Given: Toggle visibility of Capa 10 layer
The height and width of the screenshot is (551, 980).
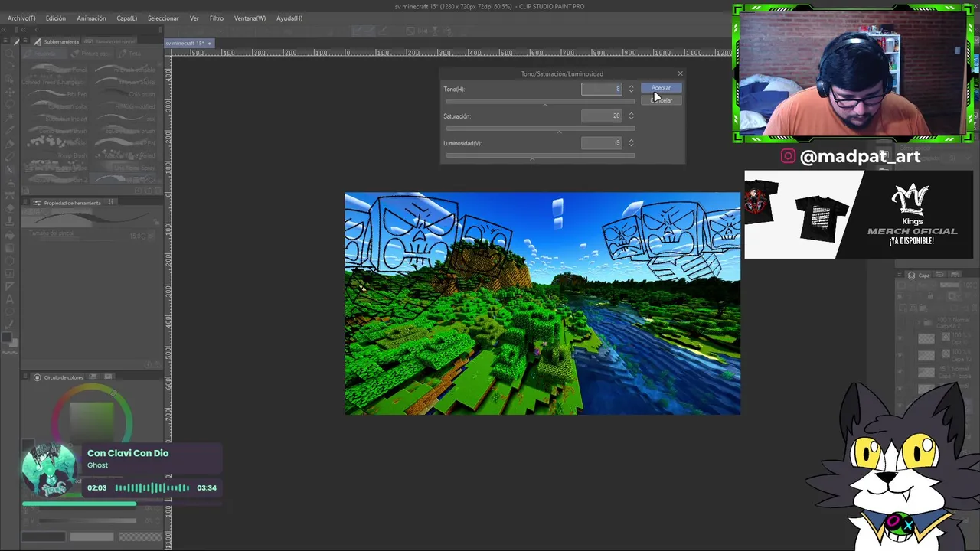Looking at the screenshot, I should click(900, 355).
